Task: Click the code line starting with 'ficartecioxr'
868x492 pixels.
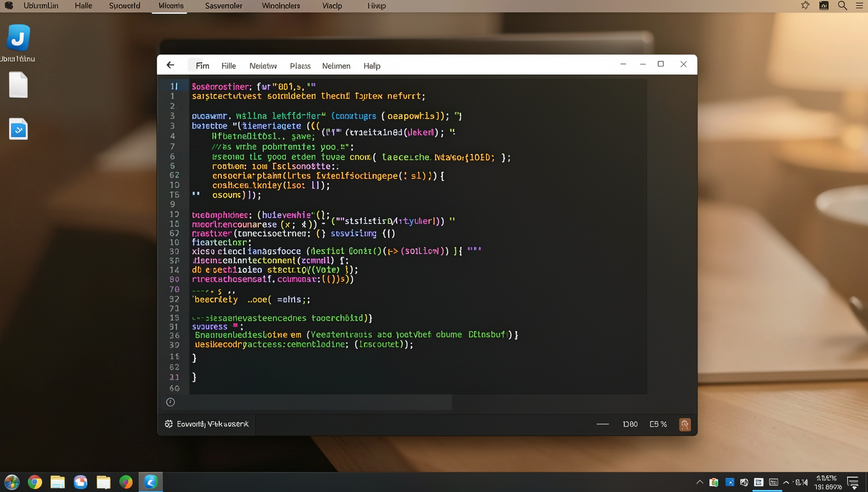Action: [221, 242]
